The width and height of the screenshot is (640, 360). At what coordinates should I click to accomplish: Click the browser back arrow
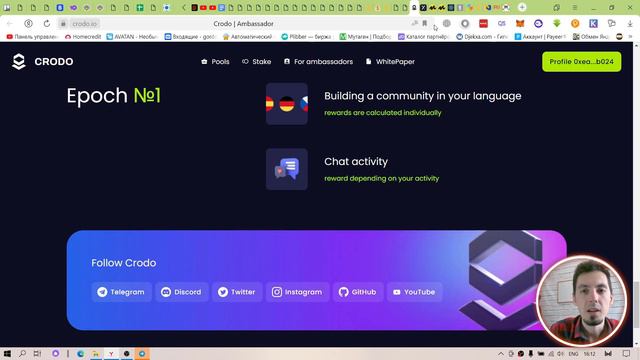pyautogui.click(x=9, y=24)
